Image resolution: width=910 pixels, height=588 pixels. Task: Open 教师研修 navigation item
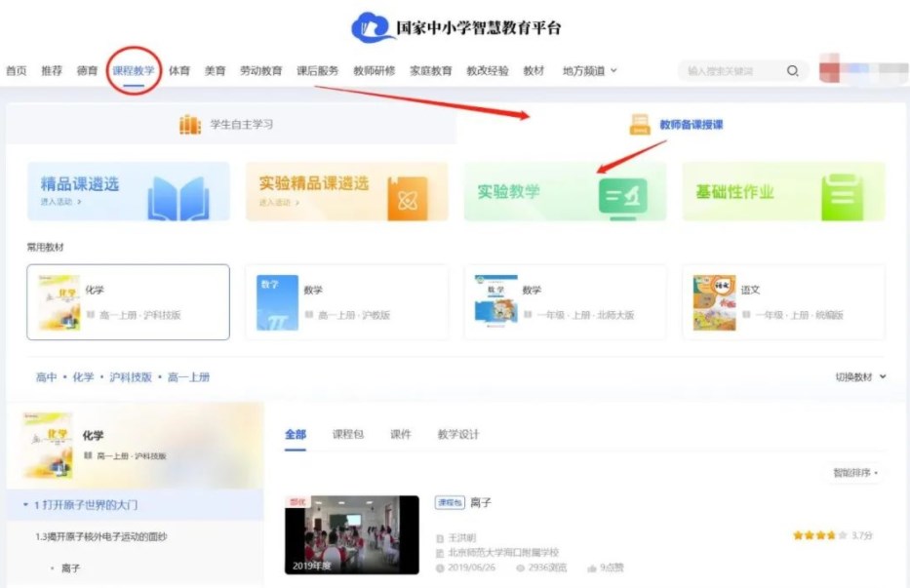pyautogui.click(x=375, y=71)
